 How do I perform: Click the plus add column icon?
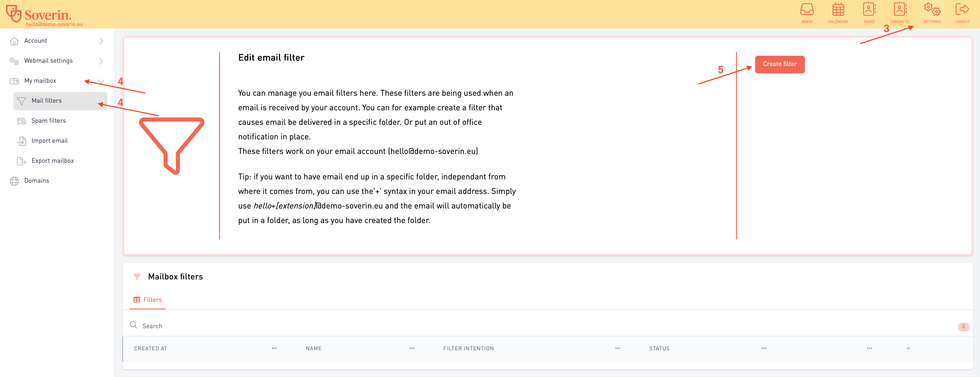tap(908, 349)
